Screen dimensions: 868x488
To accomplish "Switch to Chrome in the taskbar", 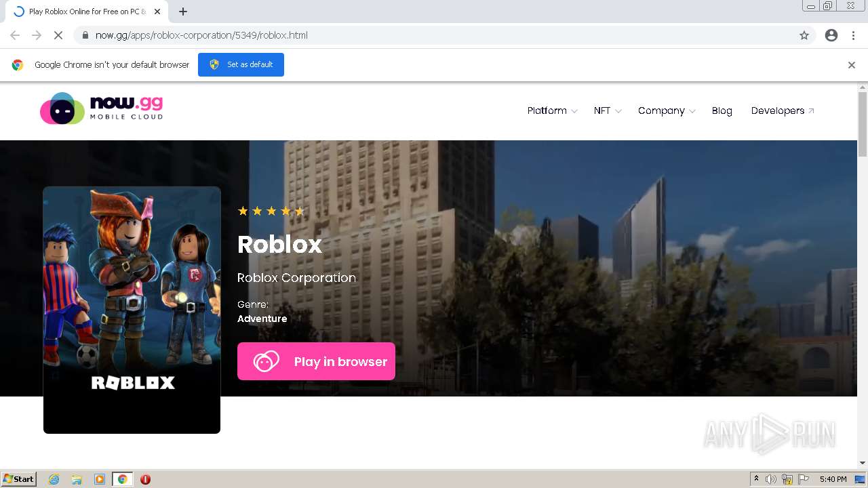I will 123,479.
